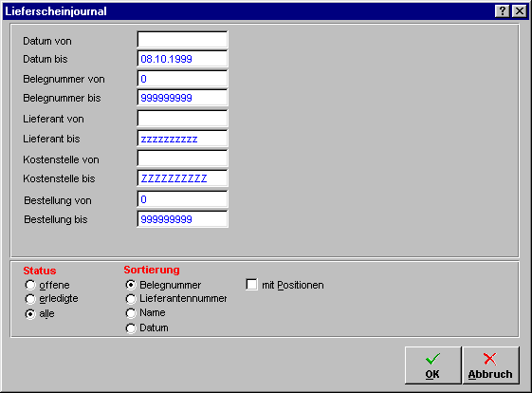Click the Bestellung bis field showing 999999999
Viewport: 532px width, 393px height.
182,219
